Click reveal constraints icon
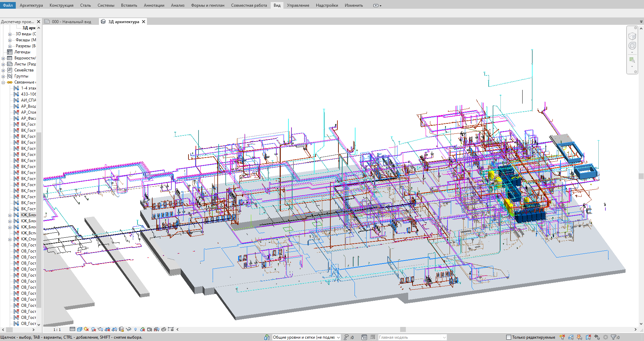This screenshot has width=644, height=341. (x=171, y=329)
